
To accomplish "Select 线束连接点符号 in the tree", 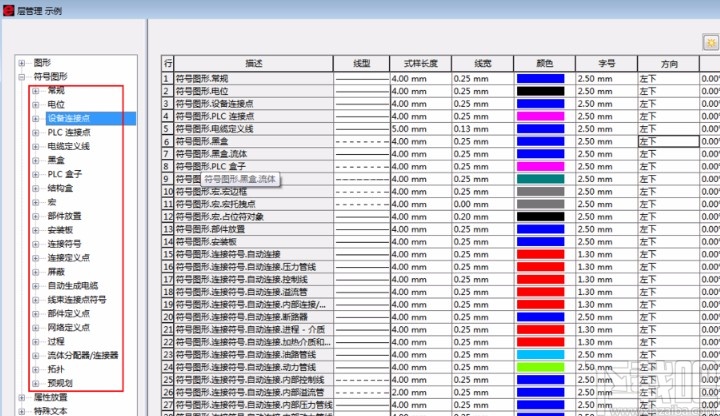I will 77,300.
